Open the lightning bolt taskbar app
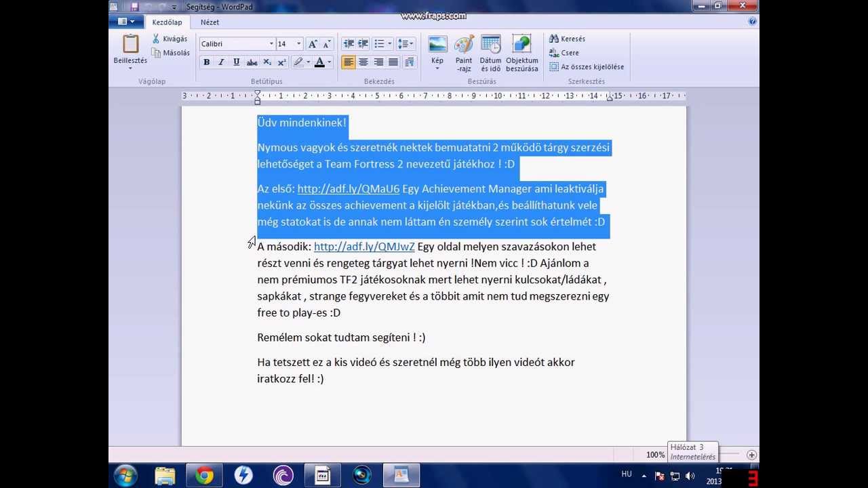 point(243,476)
